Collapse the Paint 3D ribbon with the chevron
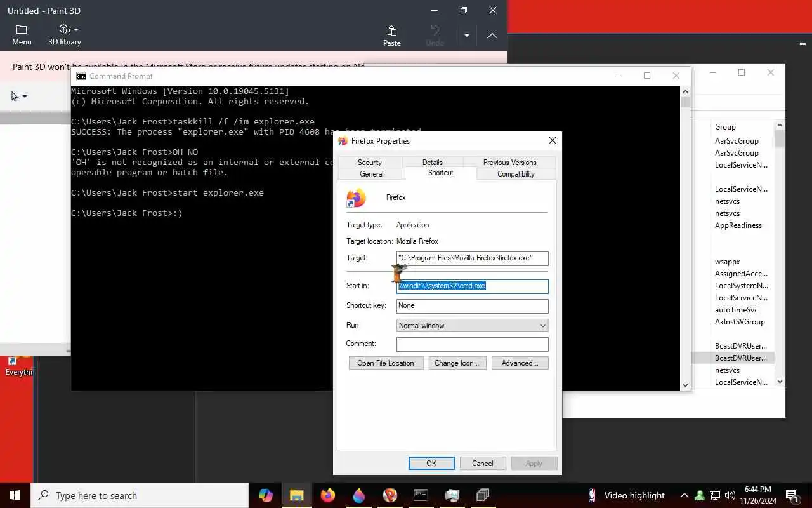This screenshot has height=508, width=812. (x=492, y=36)
